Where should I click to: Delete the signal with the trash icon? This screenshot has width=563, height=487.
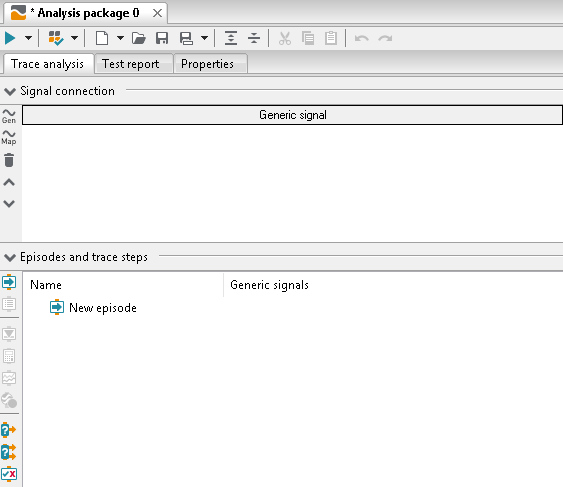pos(9,160)
